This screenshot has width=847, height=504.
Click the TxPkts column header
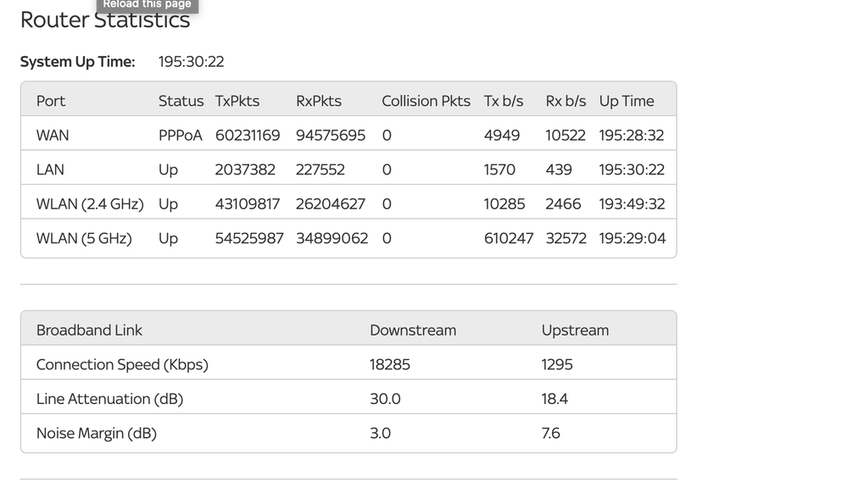click(237, 101)
